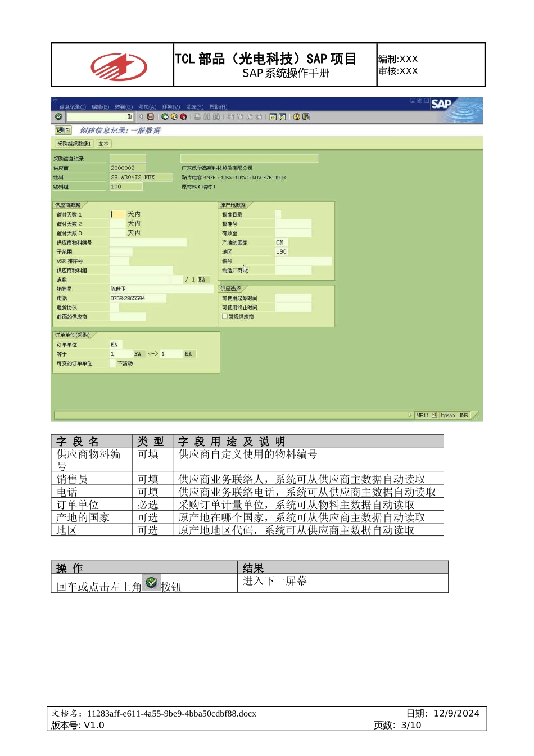The height and width of the screenshot is (756, 534).
Task: Click the VSR 排序号 input field
Action: [x=119, y=261]
